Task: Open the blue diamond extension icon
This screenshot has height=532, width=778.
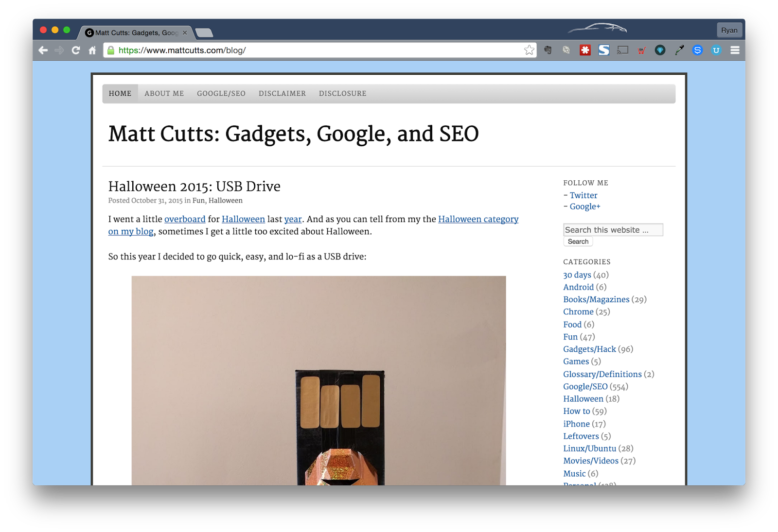Action: 660,50
